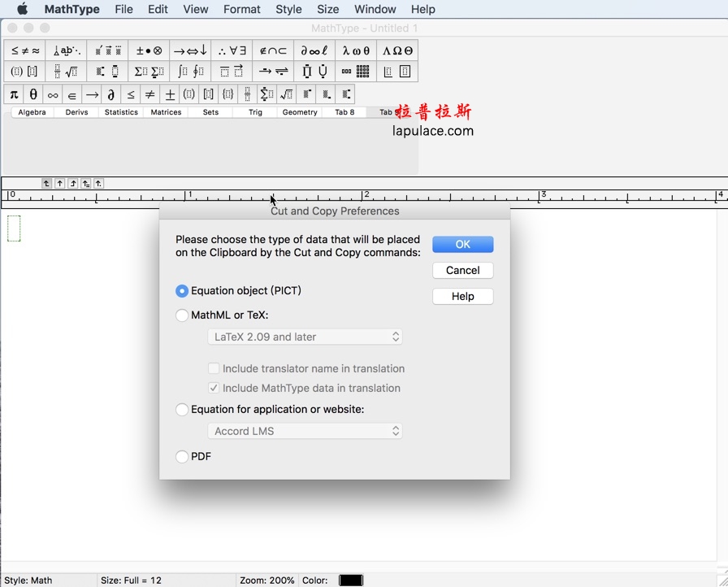
Task: Uncheck Include MathType data in translation
Action: tap(214, 388)
